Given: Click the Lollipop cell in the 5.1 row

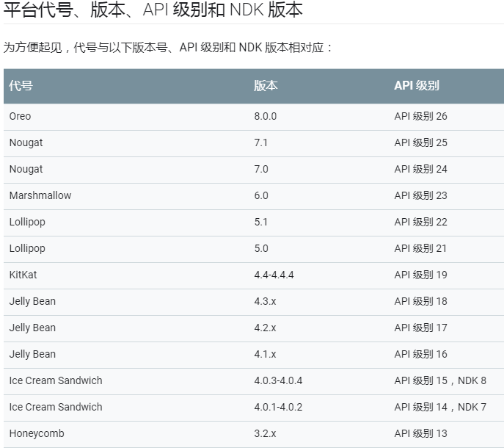Looking at the screenshot, I should coord(27,222).
